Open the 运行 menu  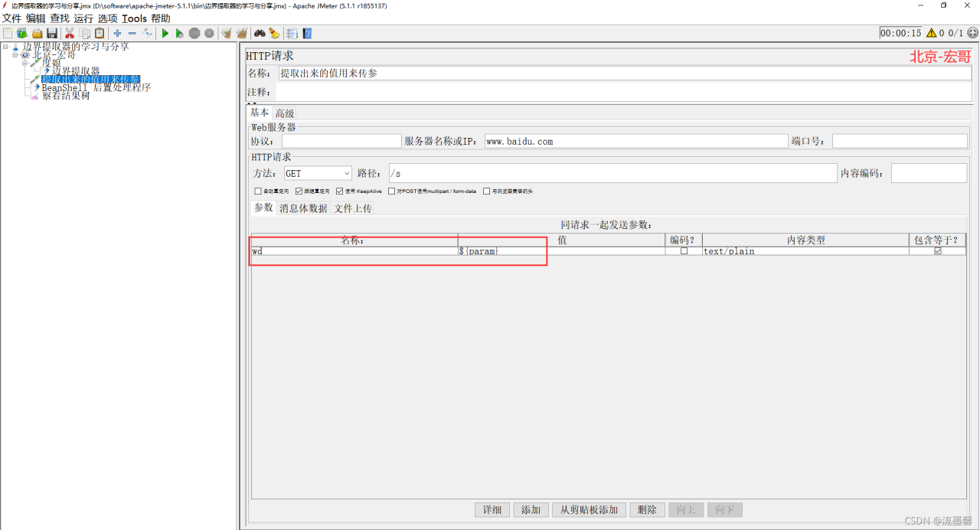pos(83,18)
